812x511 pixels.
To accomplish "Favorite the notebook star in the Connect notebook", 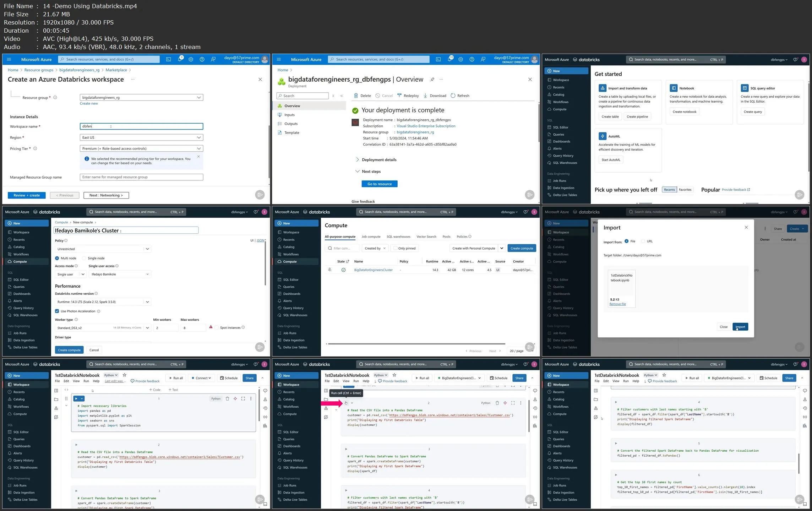I will (x=125, y=375).
